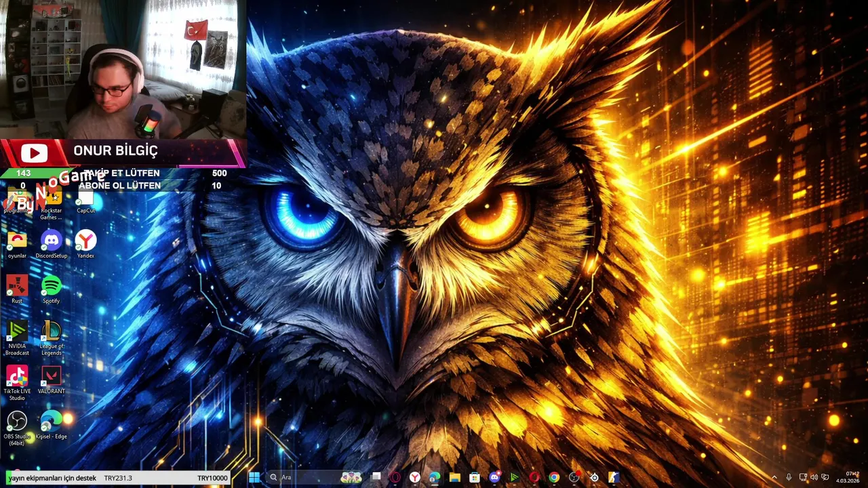Click the yayın ekipmanları için destek ticker
The image size is (868, 488).
pyautogui.click(x=52, y=478)
